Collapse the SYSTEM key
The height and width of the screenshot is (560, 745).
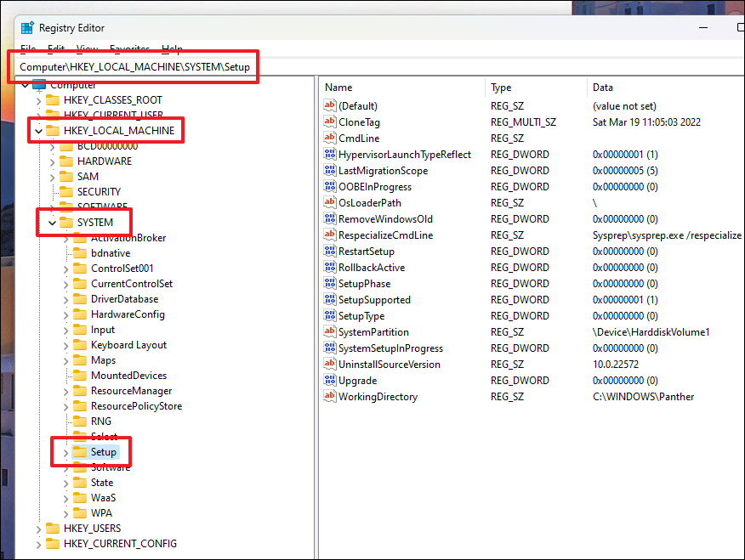pyautogui.click(x=52, y=223)
